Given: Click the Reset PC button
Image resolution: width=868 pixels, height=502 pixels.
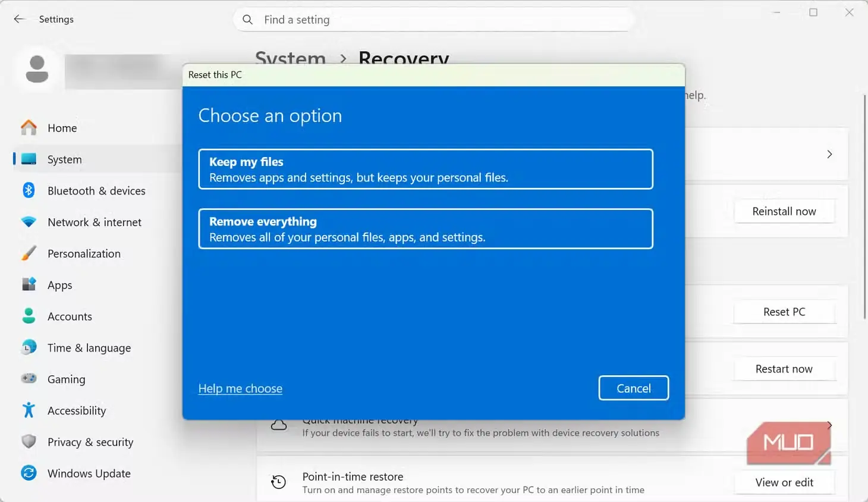Looking at the screenshot, I should click(x=784, y=312).
